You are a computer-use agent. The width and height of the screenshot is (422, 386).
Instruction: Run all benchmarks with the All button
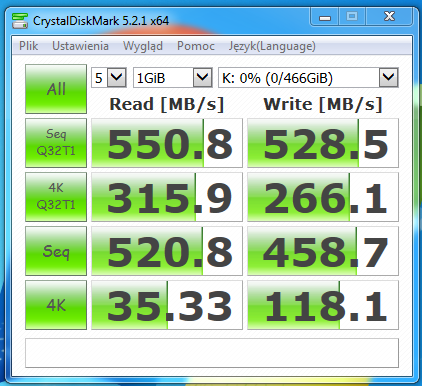(56, 89)
